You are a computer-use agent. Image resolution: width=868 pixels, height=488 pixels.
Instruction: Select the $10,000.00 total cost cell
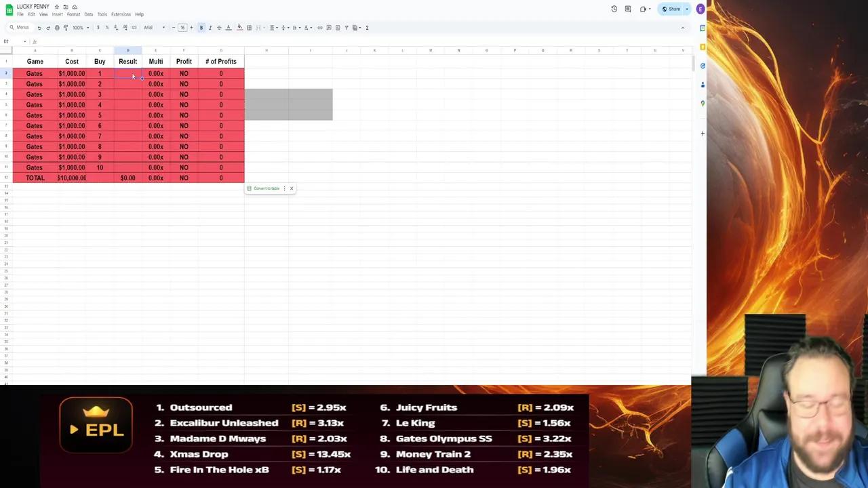(x=72, y=178)
